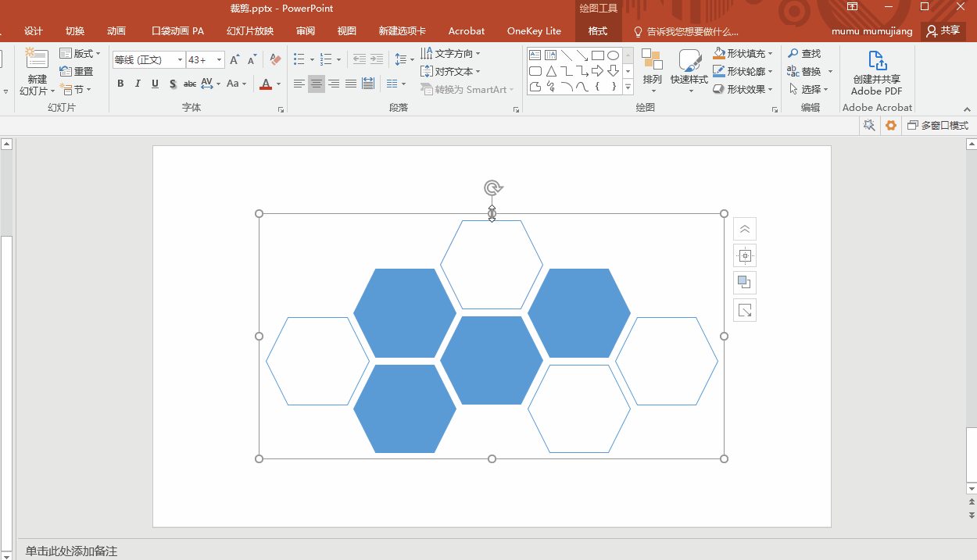Select the oval shape in the shapes gallery
This screenshot has width=977, height=560.
[x=614, y=55]
